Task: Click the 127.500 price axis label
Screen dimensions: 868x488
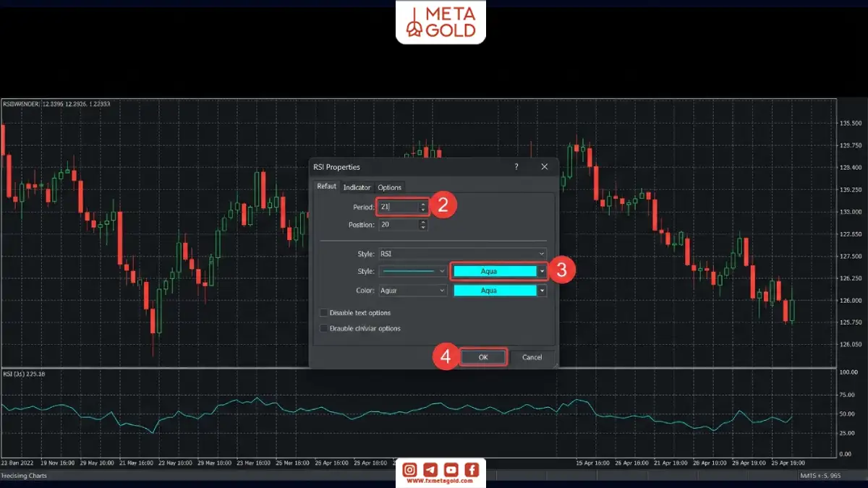Action: [851, 256]
